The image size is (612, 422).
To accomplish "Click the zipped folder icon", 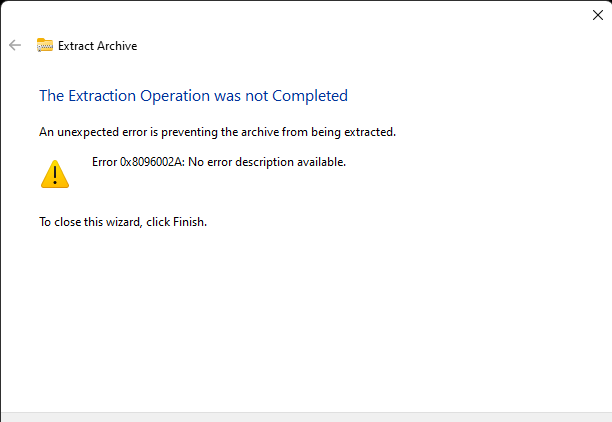I will [44, 45].
